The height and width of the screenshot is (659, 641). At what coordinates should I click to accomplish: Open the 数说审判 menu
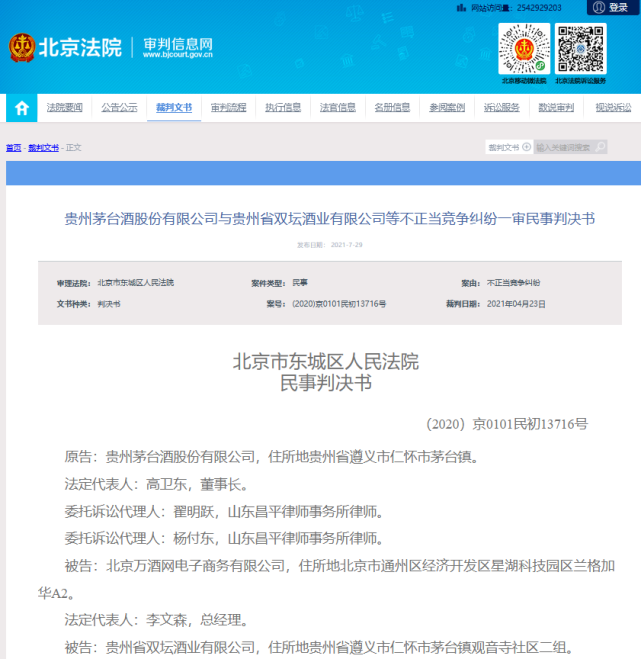pos(556,108)
